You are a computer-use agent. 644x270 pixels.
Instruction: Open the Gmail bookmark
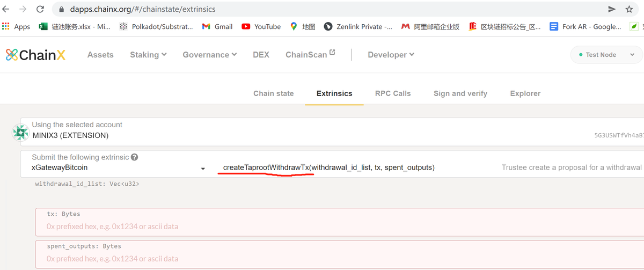point(217,26)
